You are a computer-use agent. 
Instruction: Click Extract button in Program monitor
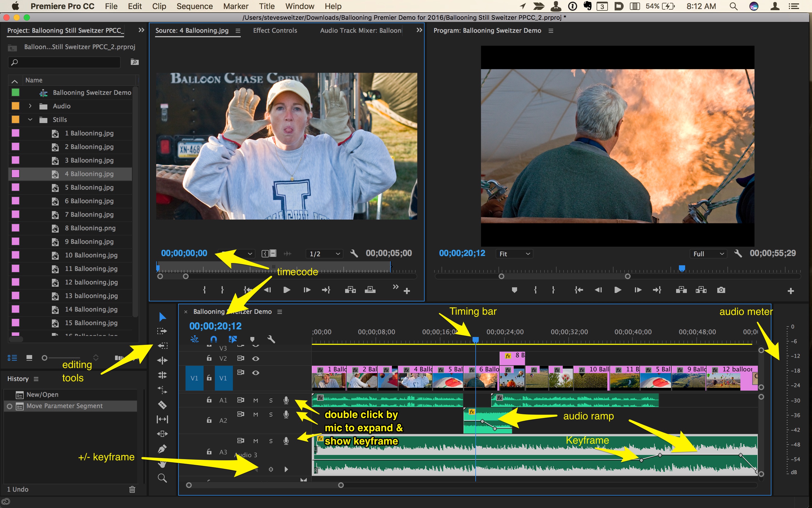(701, 290)
